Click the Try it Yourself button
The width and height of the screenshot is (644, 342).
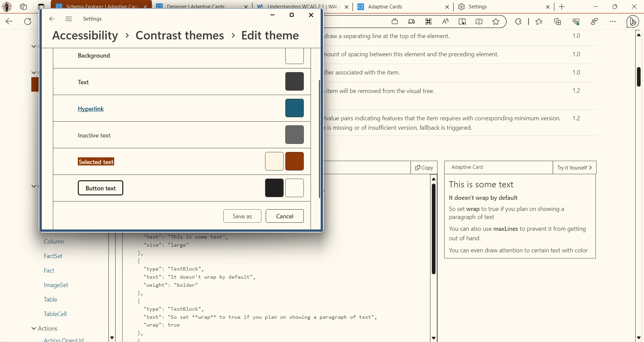[574, 167]
